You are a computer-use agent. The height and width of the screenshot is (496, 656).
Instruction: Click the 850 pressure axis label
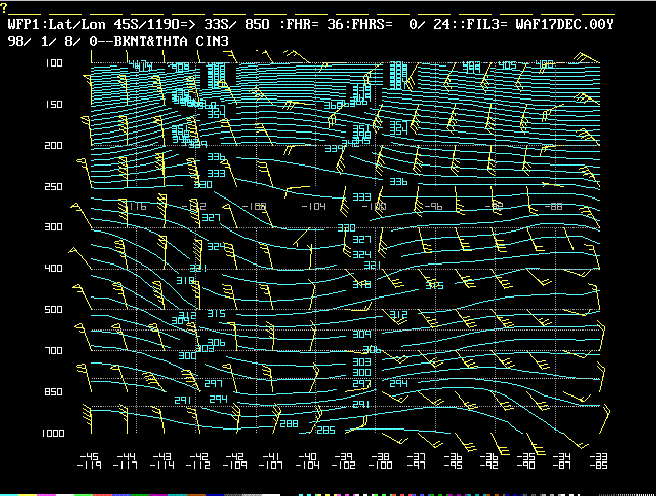pos(53,391)
